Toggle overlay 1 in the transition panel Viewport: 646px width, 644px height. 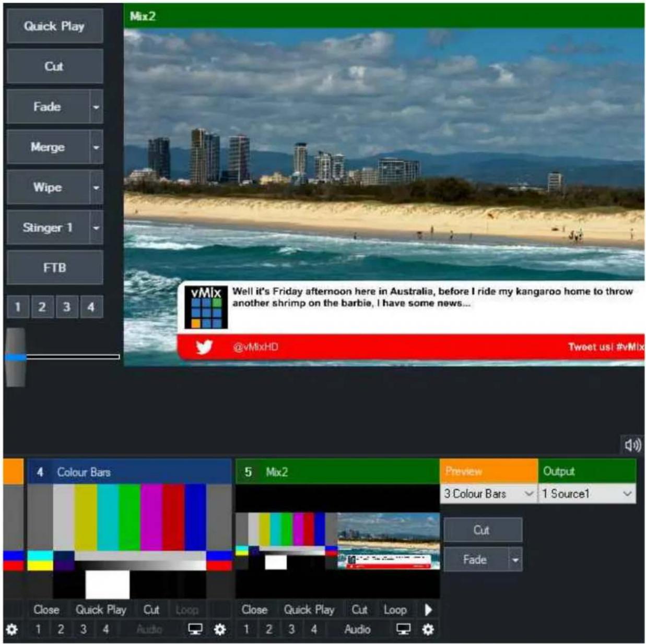click(x=18, y=307)
